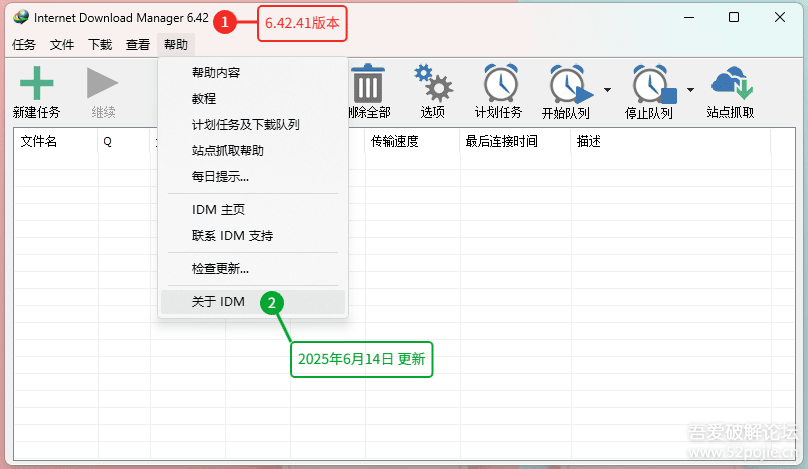Choose 教程 in the help menu

(252, 98)
